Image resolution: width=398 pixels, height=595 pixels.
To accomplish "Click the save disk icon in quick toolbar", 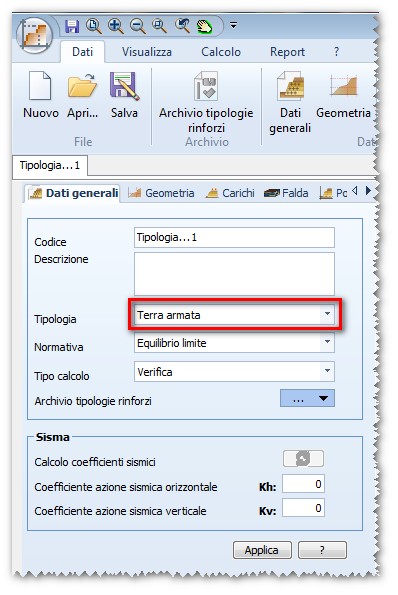I will point(72,26).
